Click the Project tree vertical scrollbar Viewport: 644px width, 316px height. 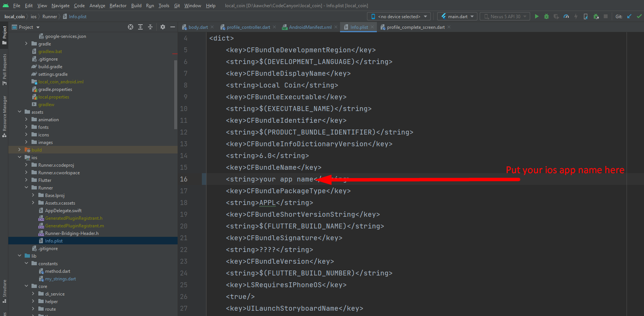tap(175, 95)
